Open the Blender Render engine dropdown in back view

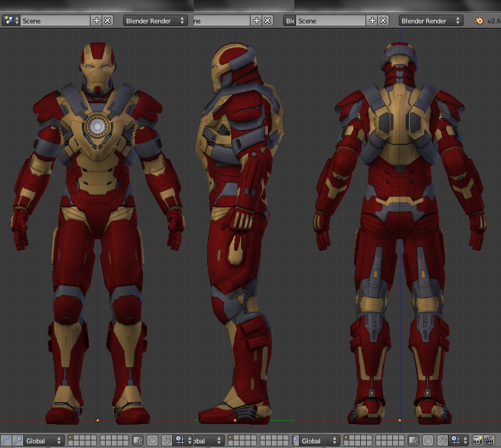point(431,21)
